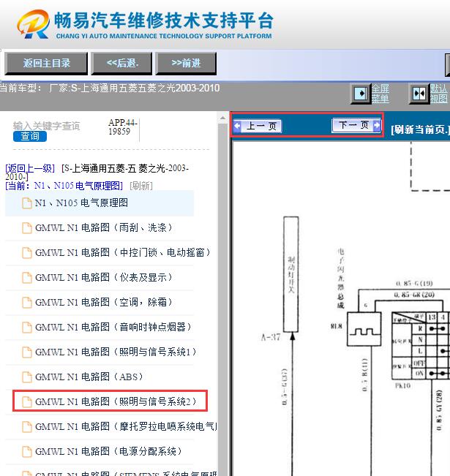450x476 pixels.
Task: Click document icon beside 音响时钟点烟器 entry
Action: point(27,328)
